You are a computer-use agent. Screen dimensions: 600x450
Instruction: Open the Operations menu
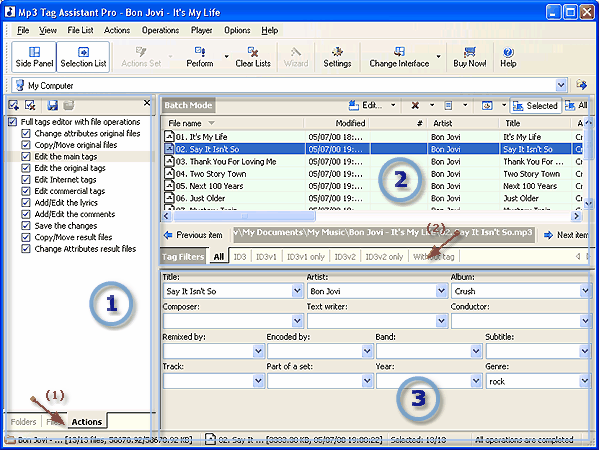pos(160,30)
